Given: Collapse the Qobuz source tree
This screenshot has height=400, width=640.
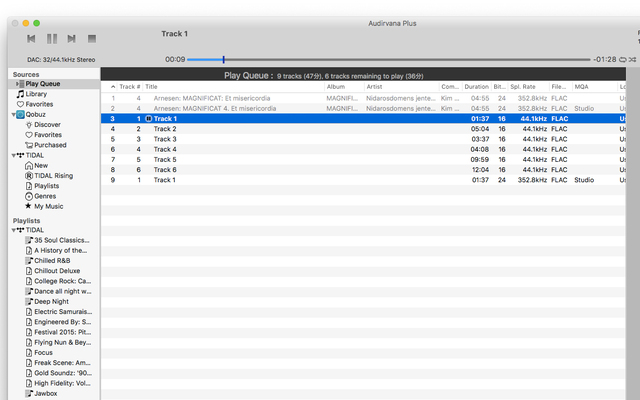Looking at the screenshot, I should [9, 115].
